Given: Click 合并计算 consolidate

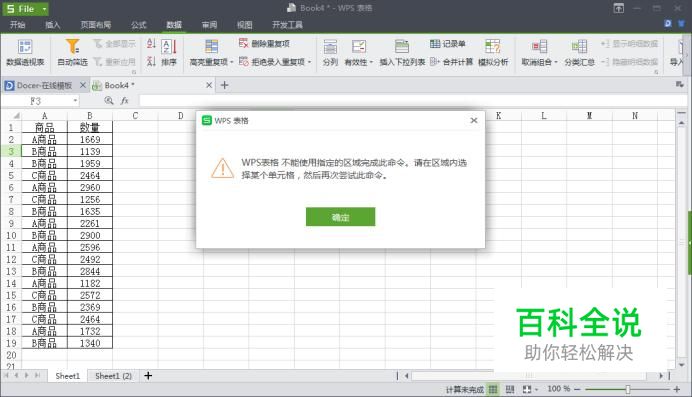Looking at the screenshot, I should [451, 62].
